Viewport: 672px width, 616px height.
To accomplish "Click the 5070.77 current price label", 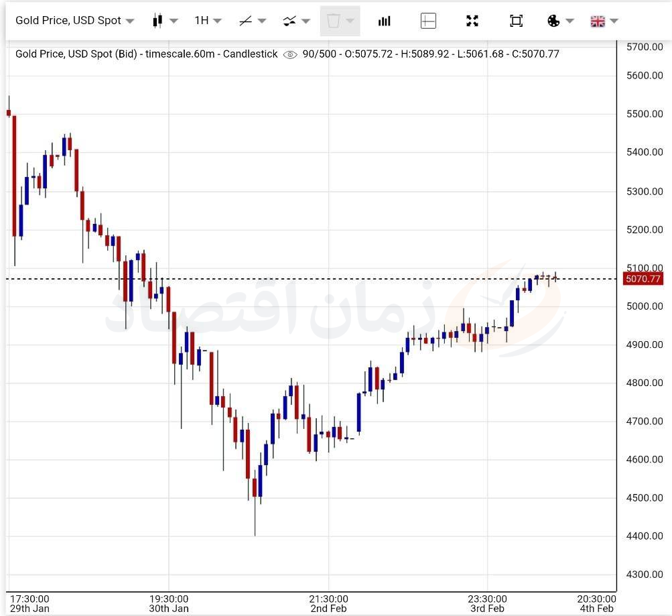I will [643, 279].
